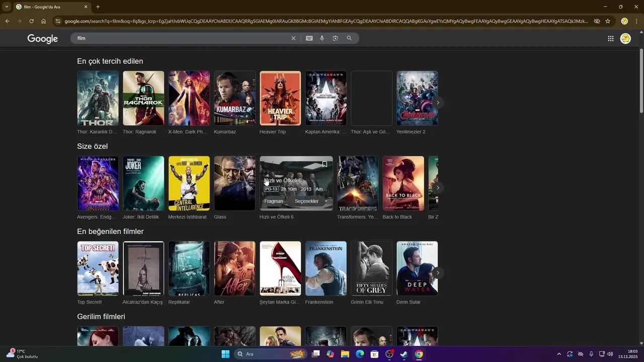The width and height of the screenshot is (644, 362).
Task: Select X-Men: Dark Phoenix movie poster
Action: pos(189,98)
